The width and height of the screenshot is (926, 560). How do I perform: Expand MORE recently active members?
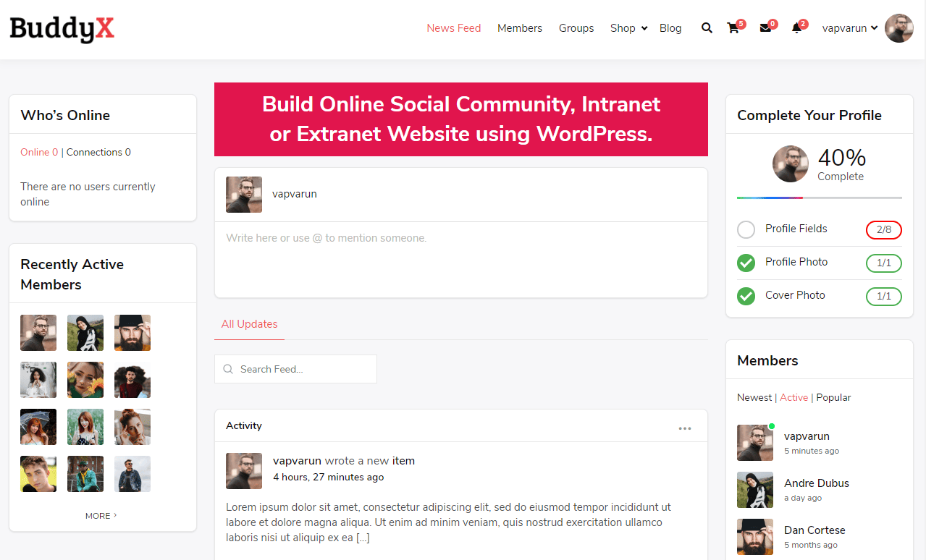101,516
